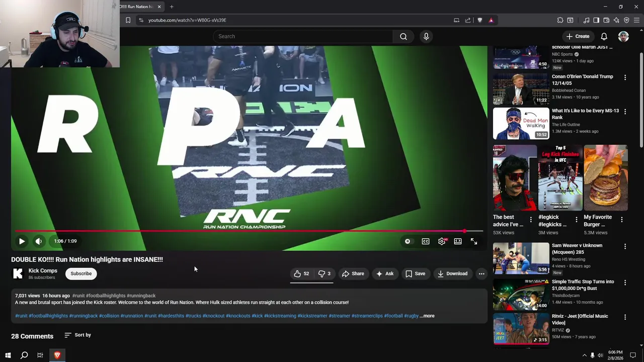The width and height of the screenshot is (644, 362).
Task: Expand the description with ...more
Action: tap(427, 316)
